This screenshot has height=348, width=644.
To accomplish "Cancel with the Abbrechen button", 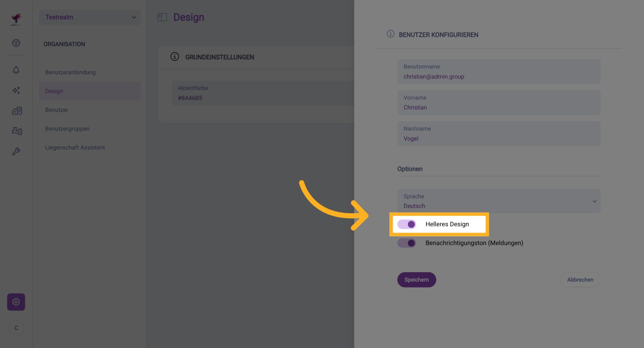I will [x=580, y=280].
